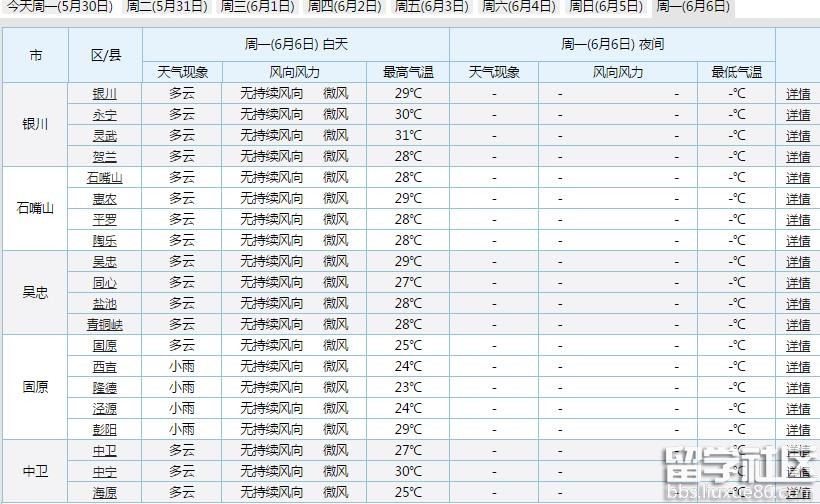Switch to the 周二(5月31日) tab
Screen dimensions: 820x504
tap(168, 7)
